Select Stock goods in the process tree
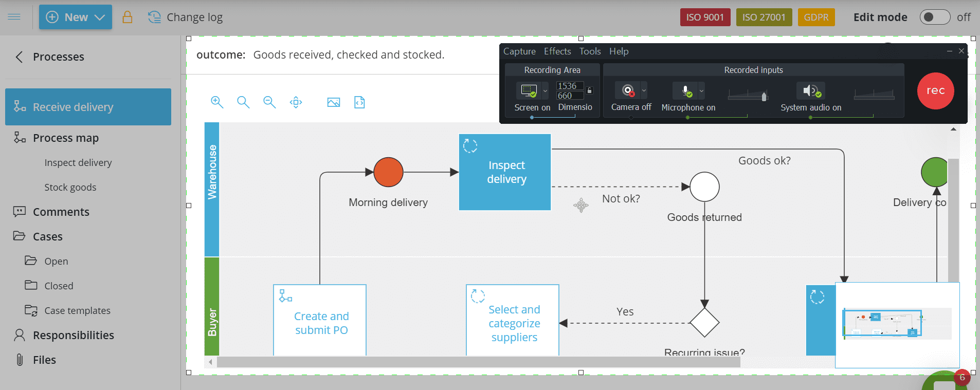 coord(70,188)
